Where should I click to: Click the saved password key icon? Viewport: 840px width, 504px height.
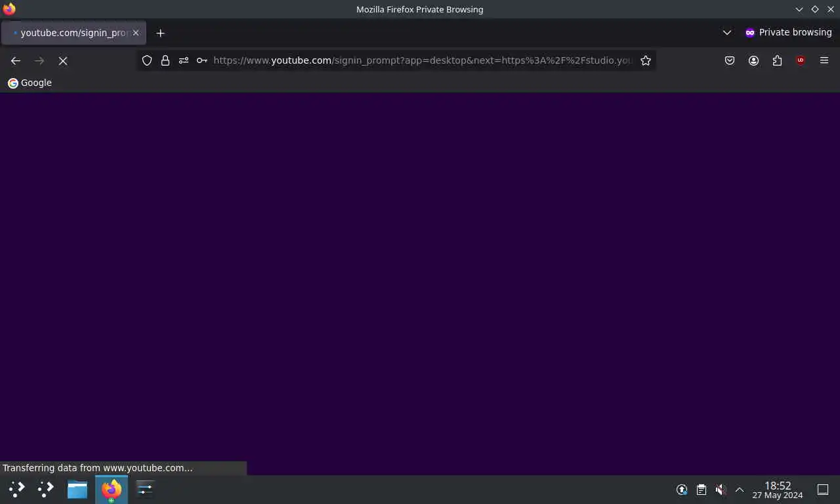pyautogui.click(x=202, y=60)
